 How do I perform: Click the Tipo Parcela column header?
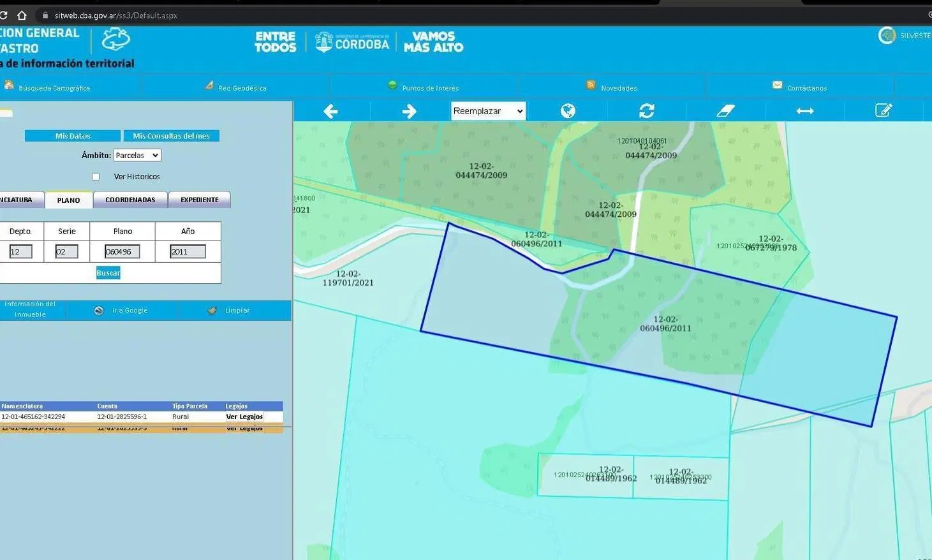[189, 406]
